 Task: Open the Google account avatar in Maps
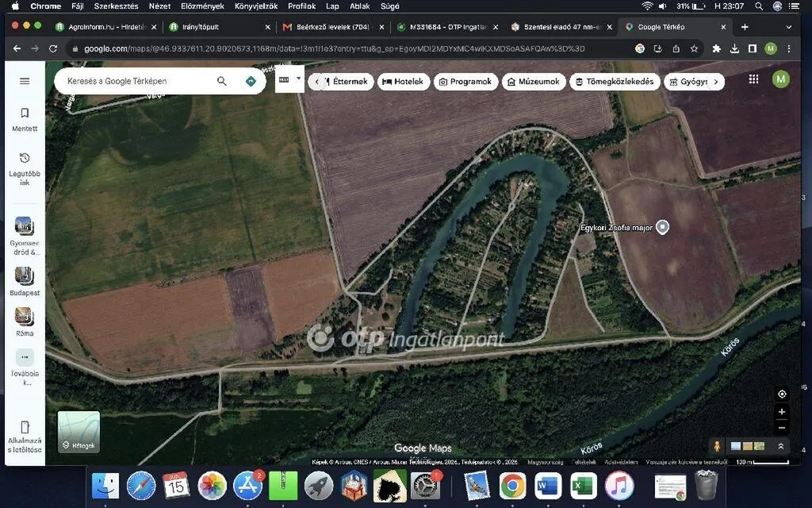tap(780, 79)
